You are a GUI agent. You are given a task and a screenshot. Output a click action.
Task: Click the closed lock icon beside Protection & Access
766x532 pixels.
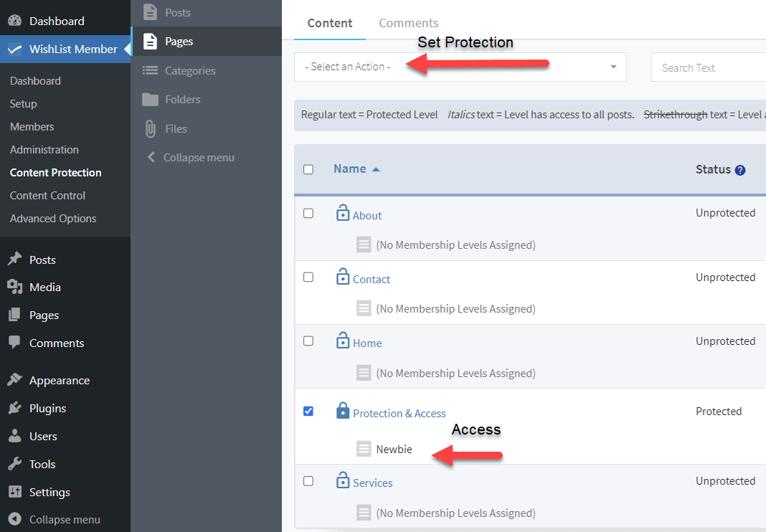343,410
